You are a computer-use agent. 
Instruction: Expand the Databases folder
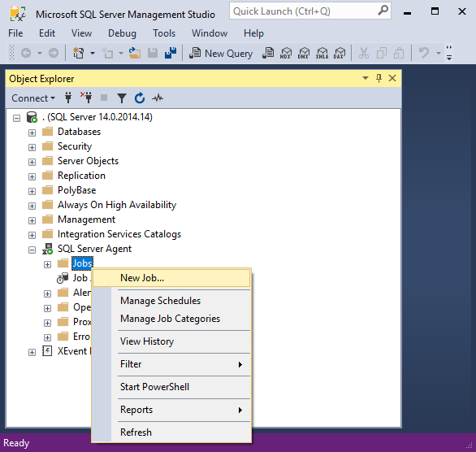32,133
